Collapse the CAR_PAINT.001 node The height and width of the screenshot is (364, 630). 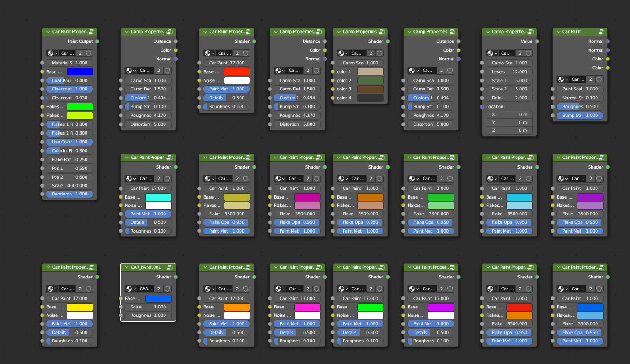126,267
